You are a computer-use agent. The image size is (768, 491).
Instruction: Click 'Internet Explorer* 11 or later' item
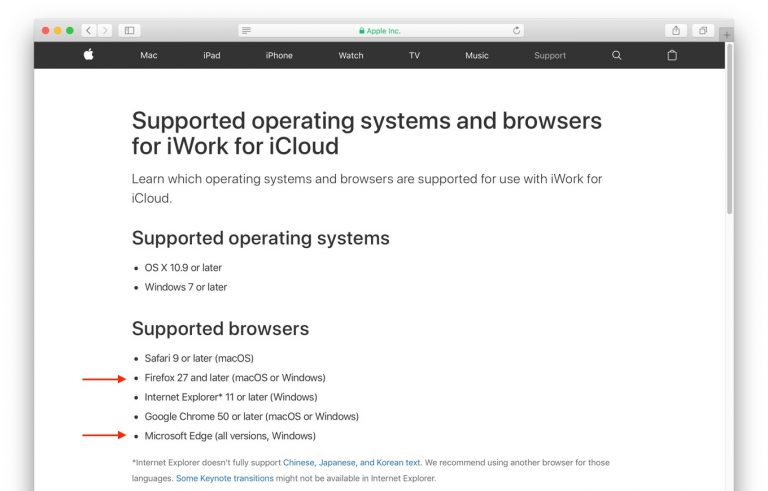tap(231, 397)
